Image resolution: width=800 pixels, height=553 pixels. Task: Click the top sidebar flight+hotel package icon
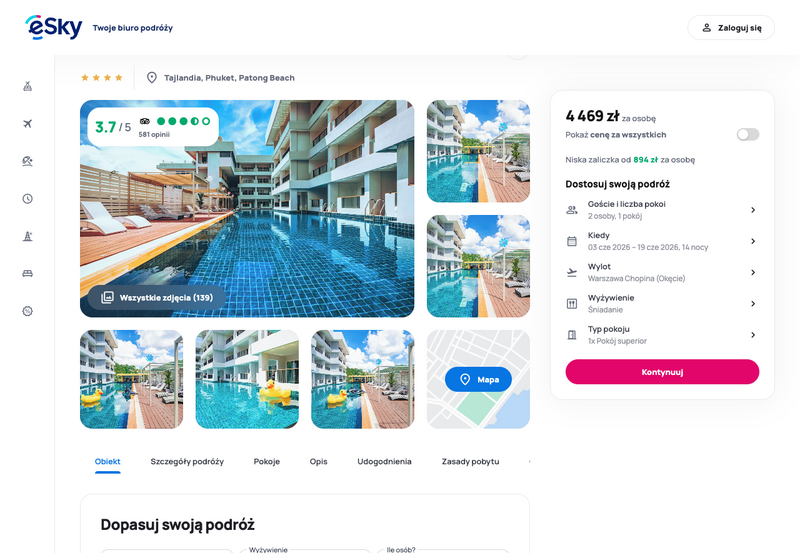[x=28, y=86]
